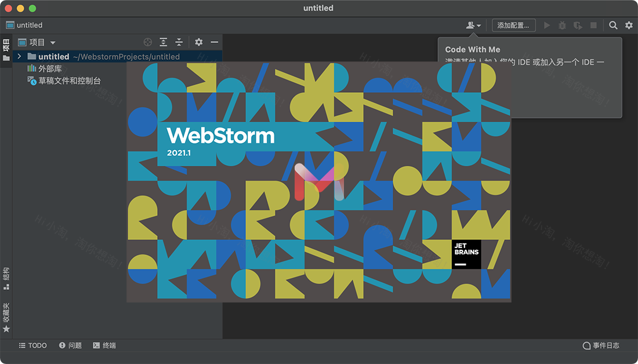Click the Run play icon in toolbar
The height and width of the screenshot is (364, 638).
(x=548, y=26)
